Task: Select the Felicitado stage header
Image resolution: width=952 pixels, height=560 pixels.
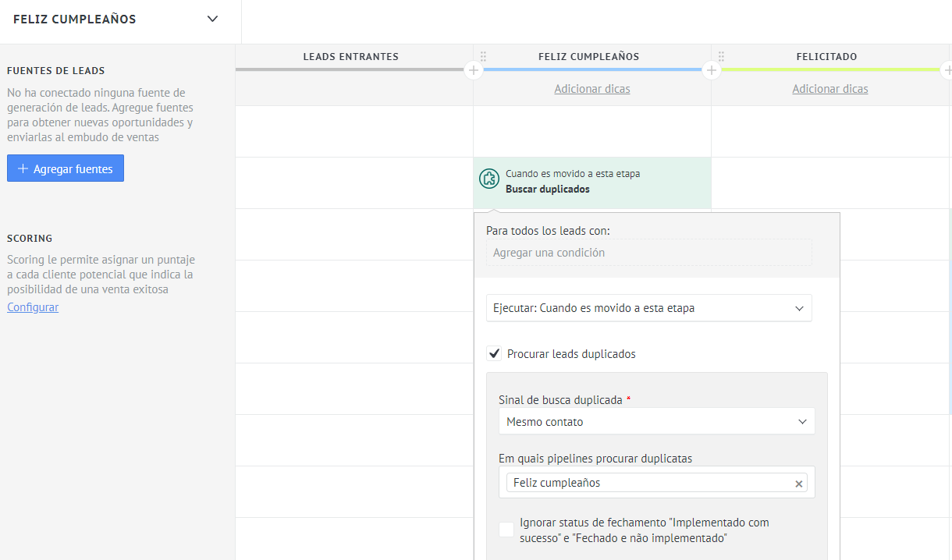Action: tap(826, 56)
